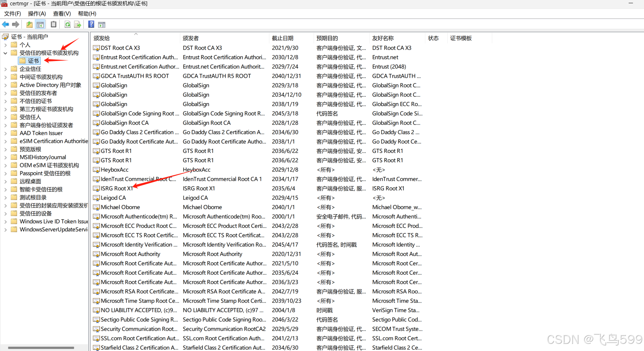Click the 证书 - 当前用户 root node icon
Image resolution: width=644 pixels, height=351 pixels.
point(5,37)
